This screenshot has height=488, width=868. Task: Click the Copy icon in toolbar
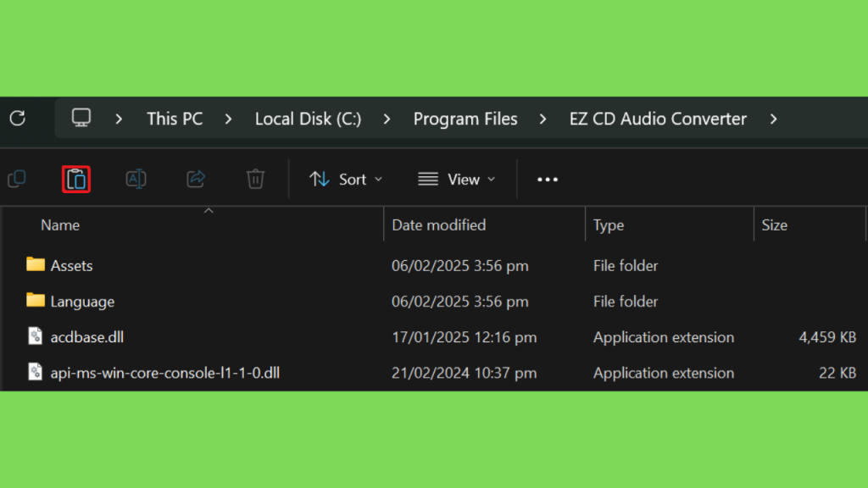[17, 179]
